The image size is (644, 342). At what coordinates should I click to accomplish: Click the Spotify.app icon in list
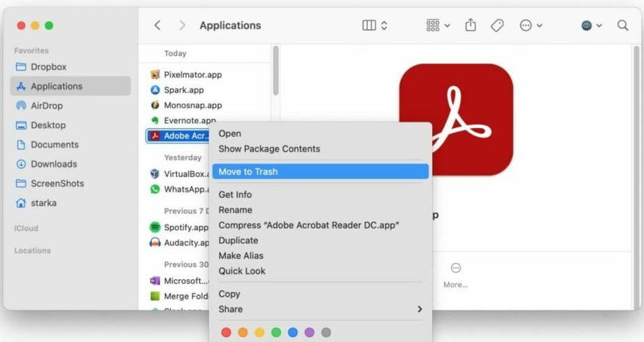[155, 227]
